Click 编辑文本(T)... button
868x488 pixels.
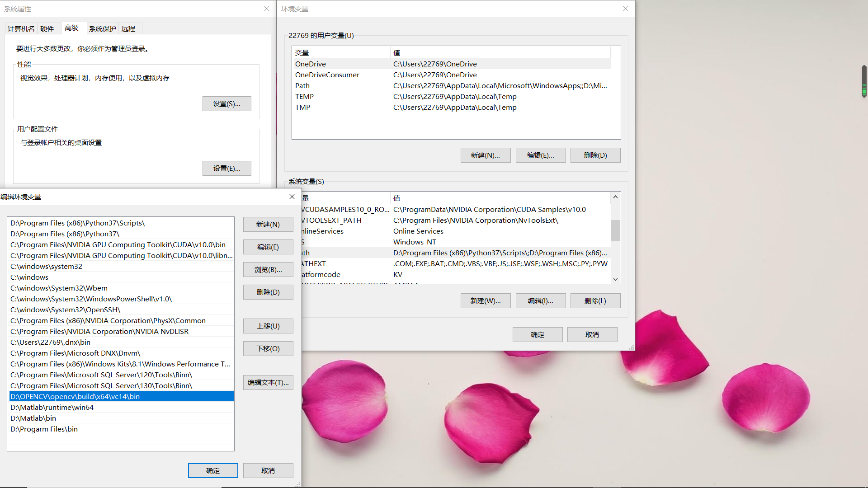click(x=268, y=383)
